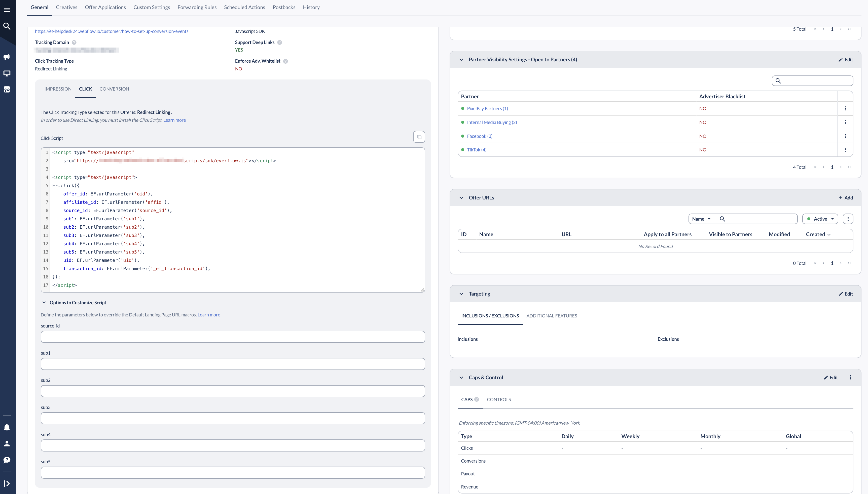The image size is (868, 494).
Task: Focus the sub5 input field
Action: (233, 473)
